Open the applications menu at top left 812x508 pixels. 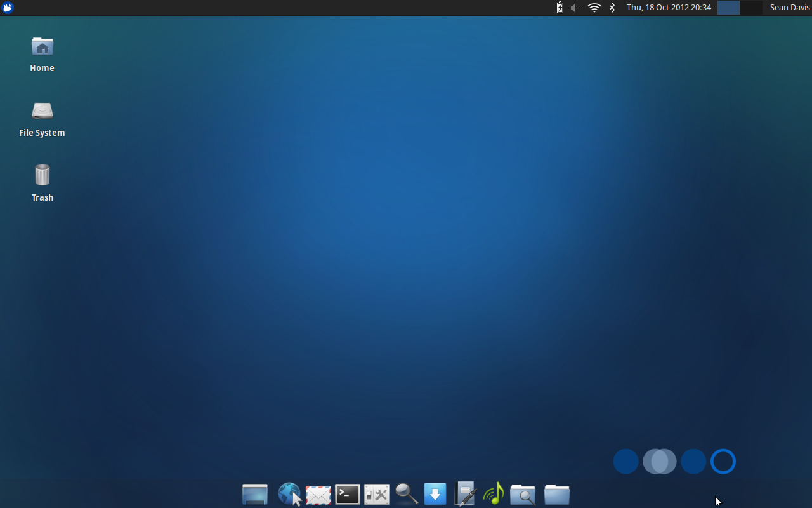7,8
